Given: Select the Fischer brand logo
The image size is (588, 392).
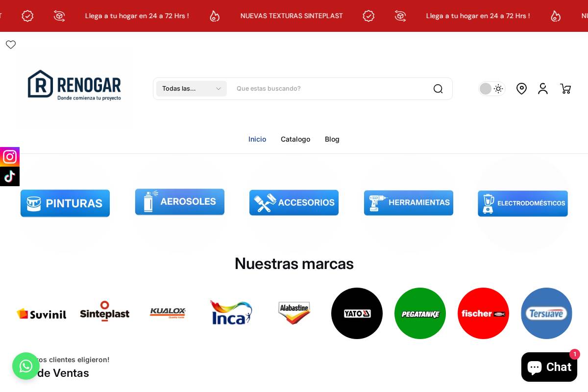Looking at the screenshot, I should click(x=483, y=314).
